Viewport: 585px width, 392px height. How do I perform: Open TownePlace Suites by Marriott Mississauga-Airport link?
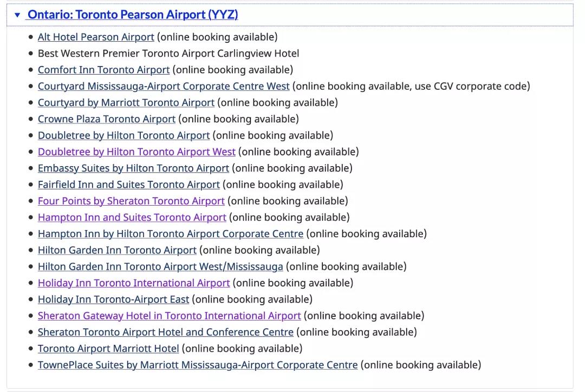(198, 365)
